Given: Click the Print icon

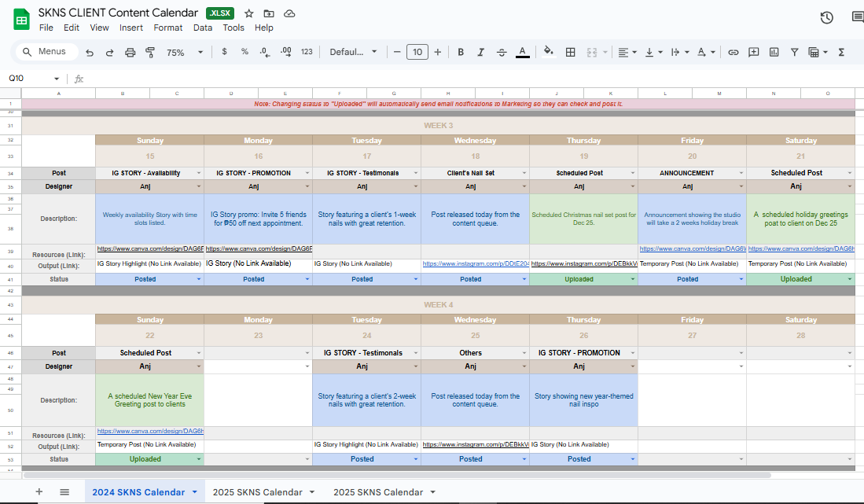Looking at the screenshot, I should pyautogui.click(x=130, y=52).
